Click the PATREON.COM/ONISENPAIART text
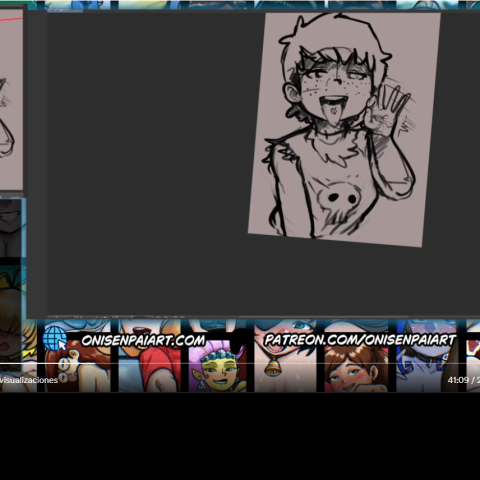This screenshot has width=480, height=480. 360,340
